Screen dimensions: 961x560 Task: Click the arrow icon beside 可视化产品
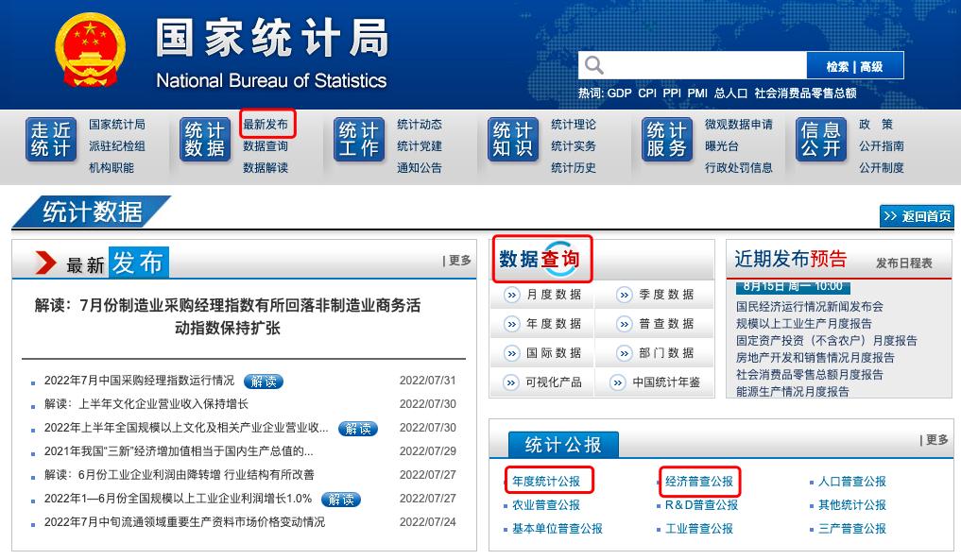click(512, 382)
